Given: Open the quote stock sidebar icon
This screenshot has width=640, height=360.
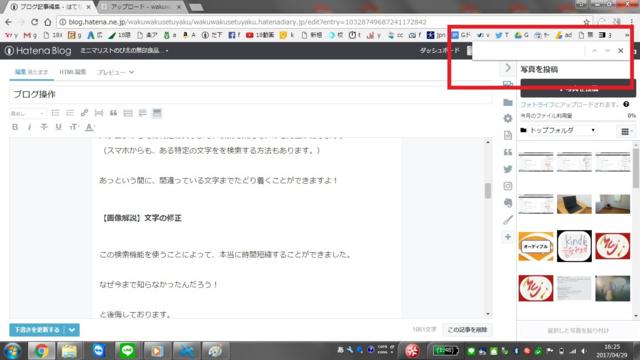Looking at the screenshot, I should point(508,152).
